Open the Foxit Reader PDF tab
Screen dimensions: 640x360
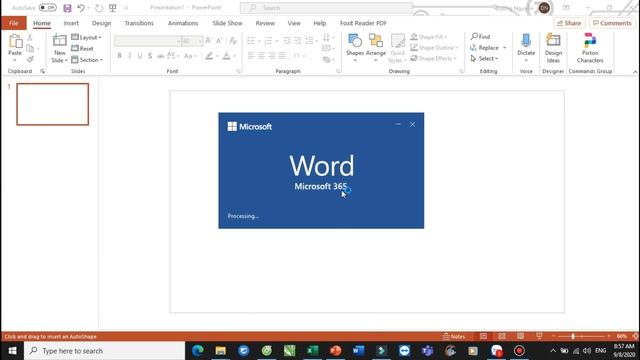point(363,23)
